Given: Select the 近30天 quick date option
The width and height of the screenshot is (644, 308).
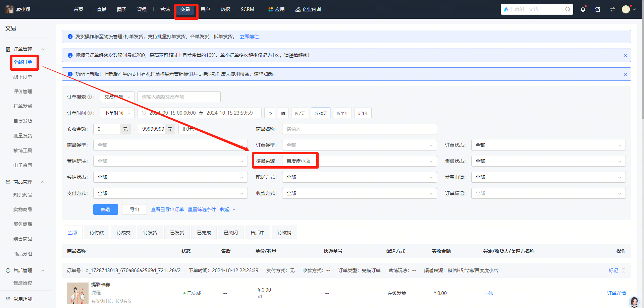Looking at the screenshot, I should pyautogui.click(x=321, y=113).
